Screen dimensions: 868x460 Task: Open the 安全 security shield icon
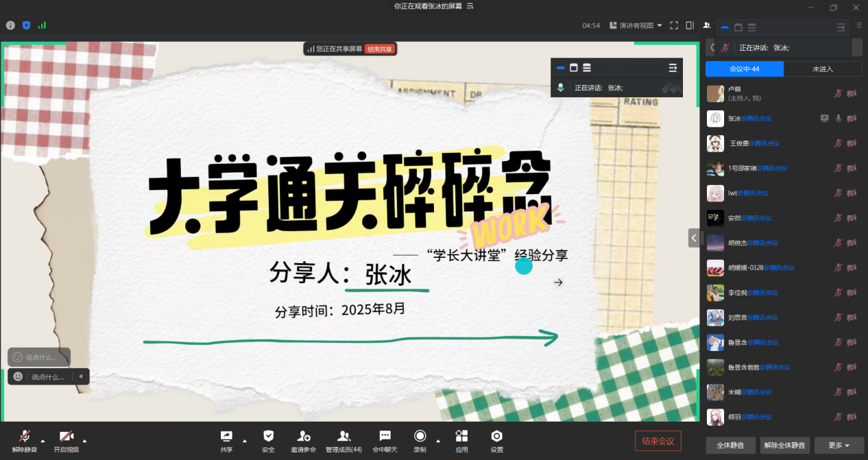268,436
